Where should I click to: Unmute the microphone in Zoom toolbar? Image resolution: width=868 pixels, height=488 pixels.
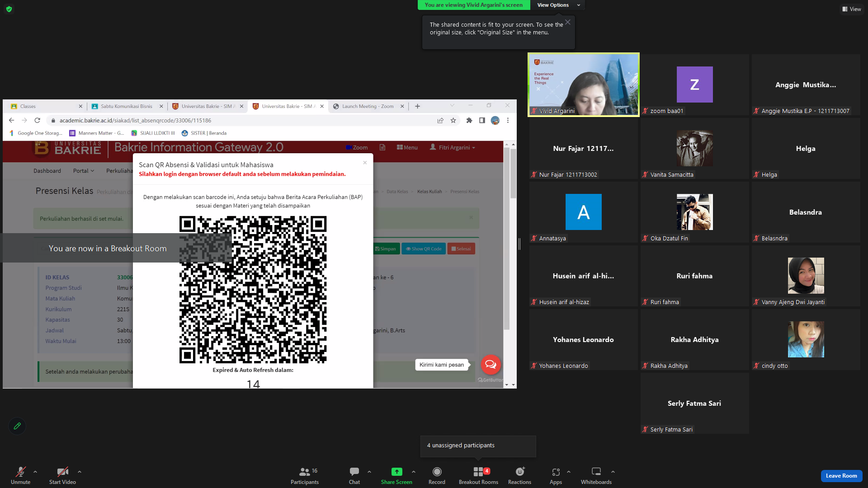coord(20,475)
